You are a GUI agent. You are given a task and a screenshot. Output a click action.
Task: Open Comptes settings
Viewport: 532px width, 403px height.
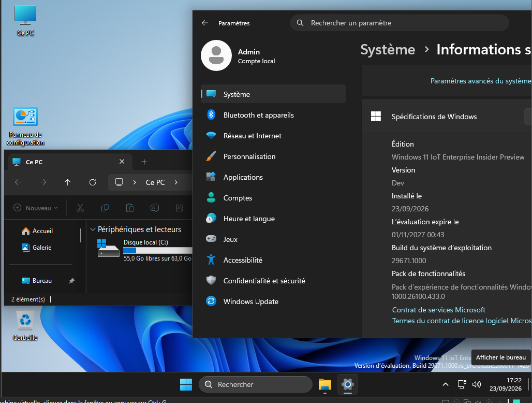pos(273,197)
